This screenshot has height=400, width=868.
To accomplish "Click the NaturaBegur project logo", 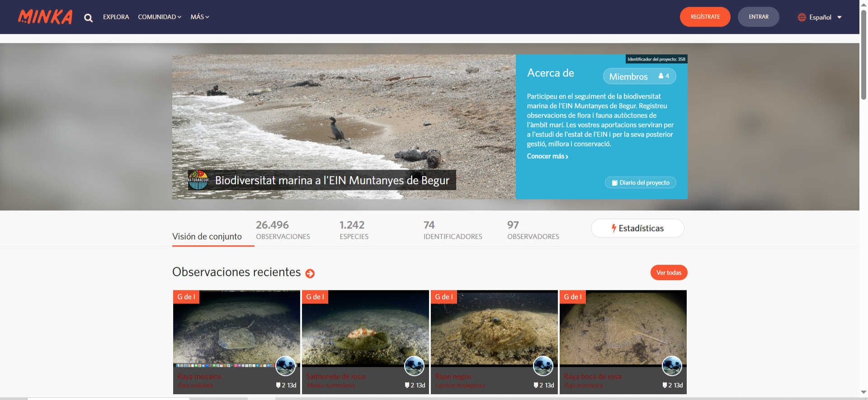I will [198, 180].
